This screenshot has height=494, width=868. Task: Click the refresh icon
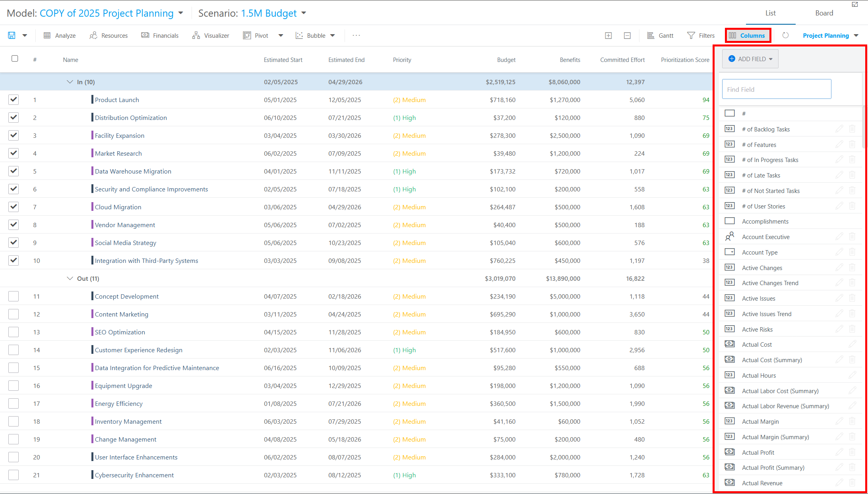pyautogui.click(x=785, y=35)
